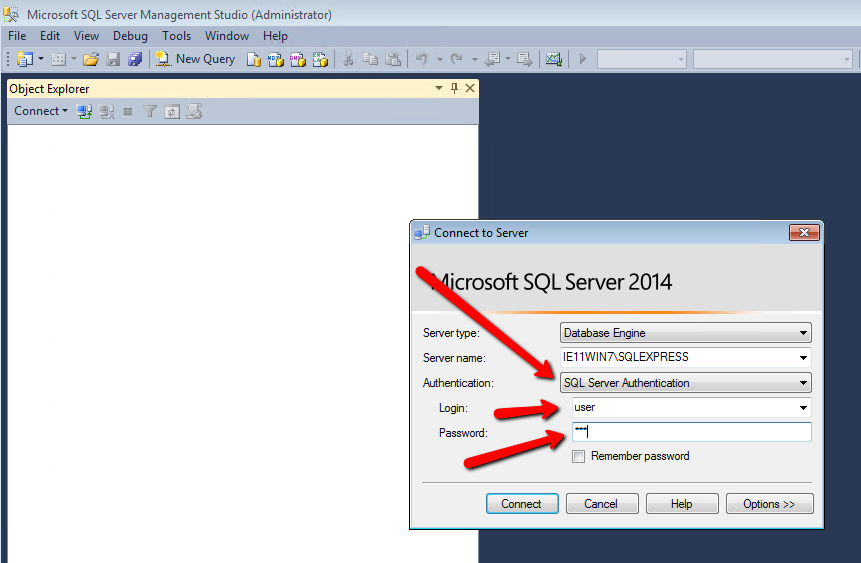Image resolution: width=861 pixels, height=563 pixels.
Task: Open the Tools menu
Action: click(x=176, y=36)
